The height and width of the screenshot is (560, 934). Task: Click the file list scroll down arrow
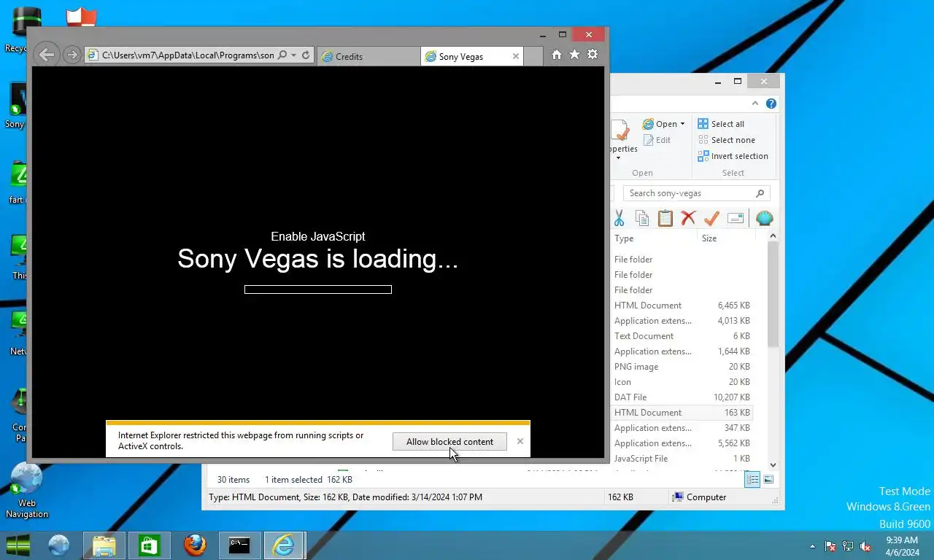click(773, 465)
